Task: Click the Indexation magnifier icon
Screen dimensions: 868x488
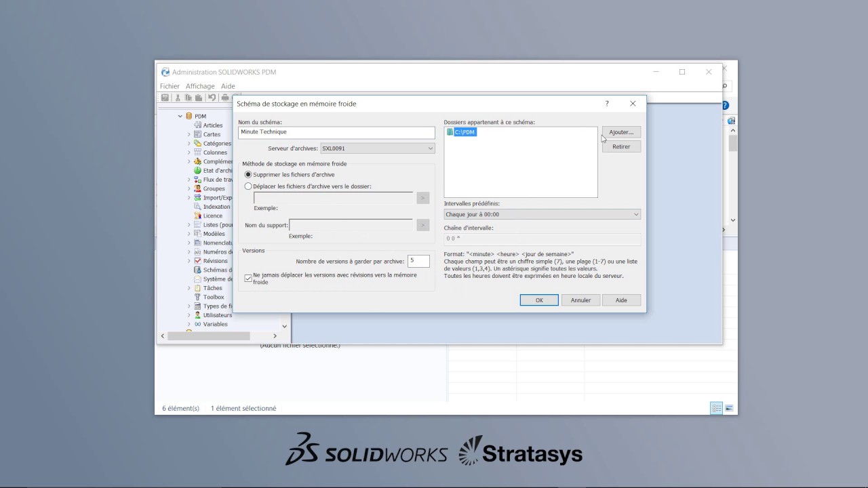Action: [x=198, y=207]
